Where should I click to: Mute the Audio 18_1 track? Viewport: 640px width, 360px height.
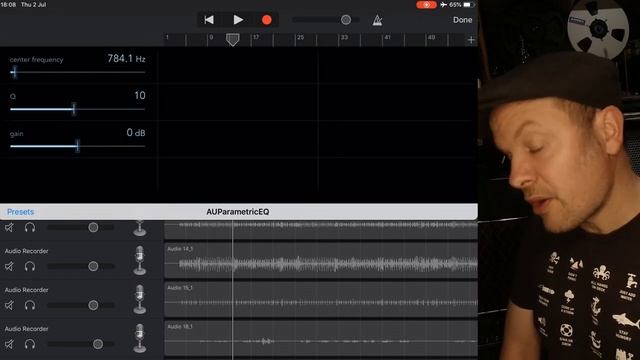(x=9, y=344)
